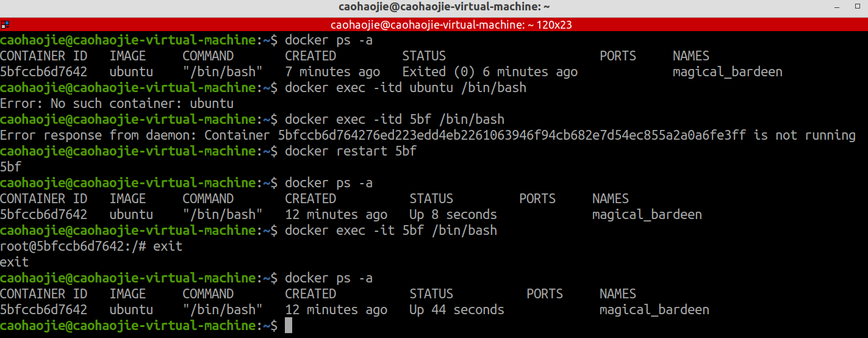This screenshot has height=338, width=868.
Task: Click the last 'magical_bardeen' container name
Action: coord(655,310)
